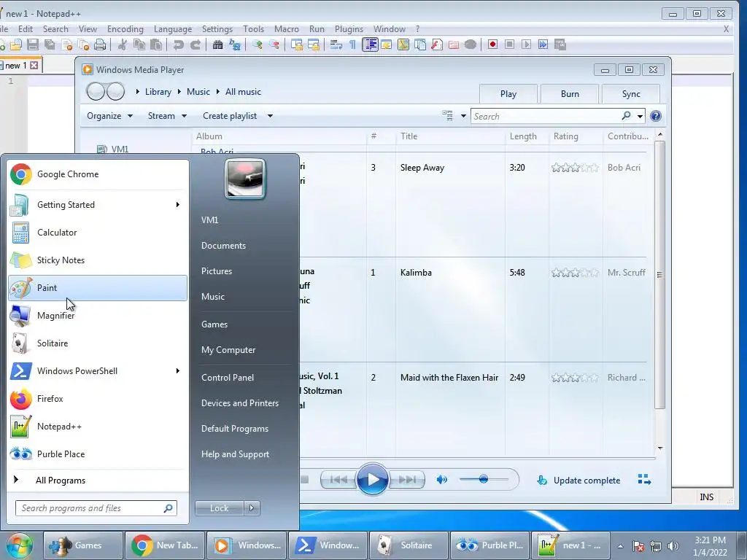The image size is (747, 560).
Task: Launch Calculator from the Start menu
Action: pyautogui.click(x=98, y=233)
